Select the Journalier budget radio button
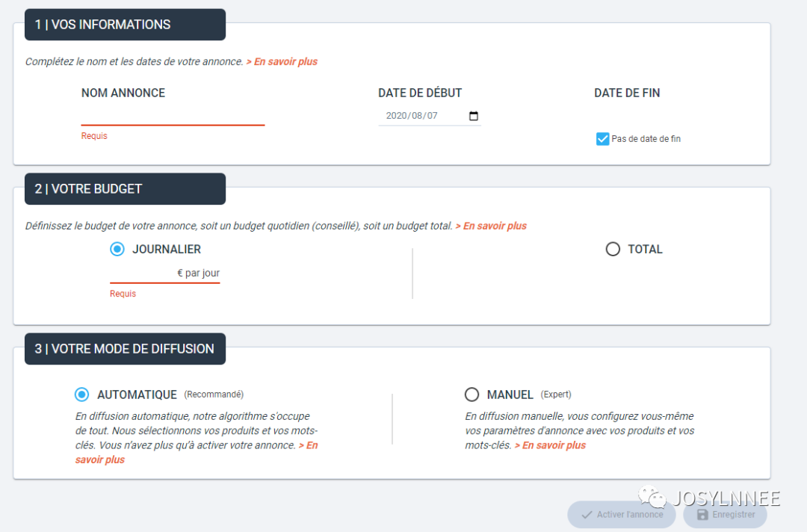The height and width of the screenshot is (532, 807). pyautogui.click(x=117, y=250)
